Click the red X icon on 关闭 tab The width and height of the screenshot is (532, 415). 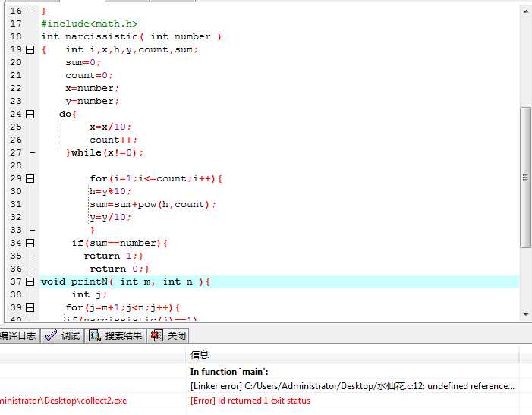tap(157, 335)
